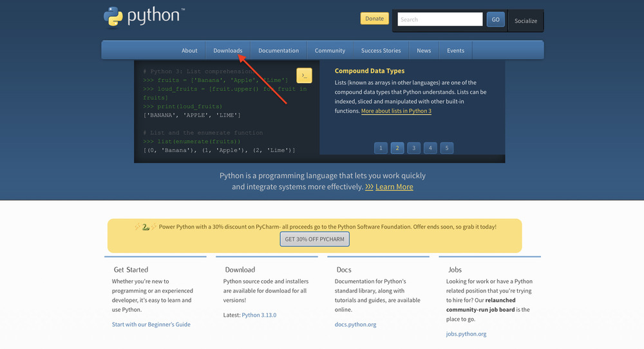Switch to slide 3 of the carousel
The height and width of the screenshot is (349, 644).
(414, 148)
